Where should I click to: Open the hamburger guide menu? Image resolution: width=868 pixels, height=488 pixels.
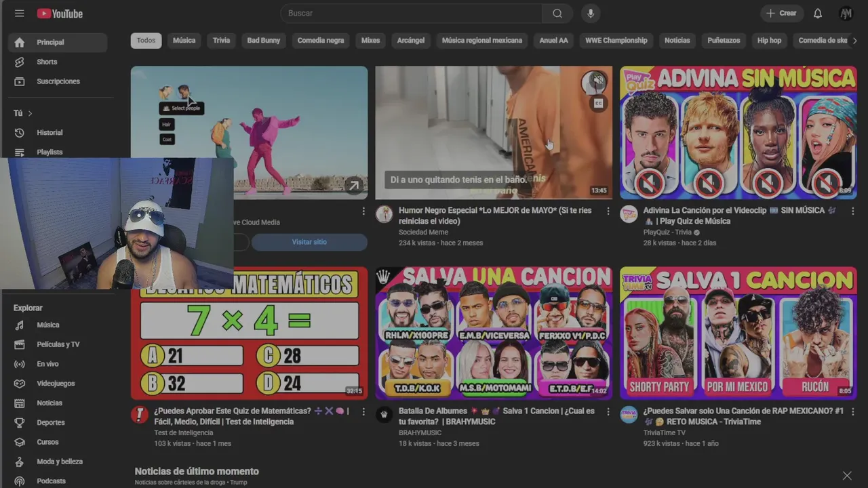pyautogui.click(x=19, y=14)
